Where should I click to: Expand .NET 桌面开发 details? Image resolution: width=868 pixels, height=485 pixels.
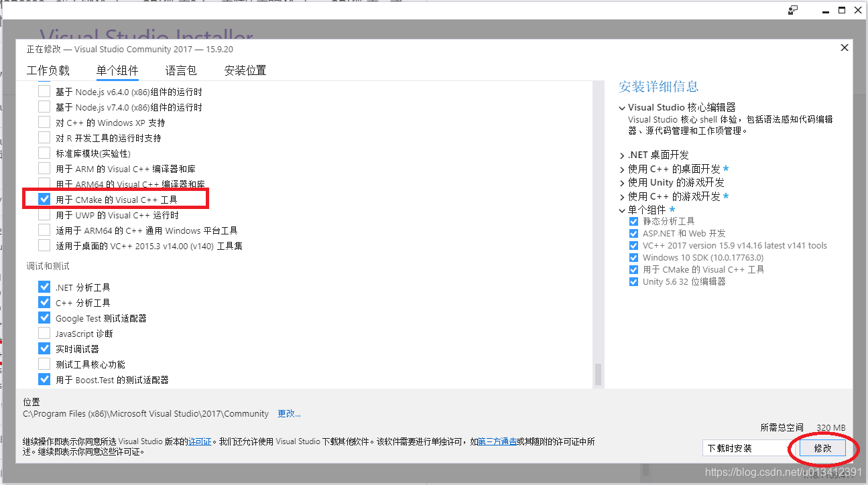tap(622, 155)
